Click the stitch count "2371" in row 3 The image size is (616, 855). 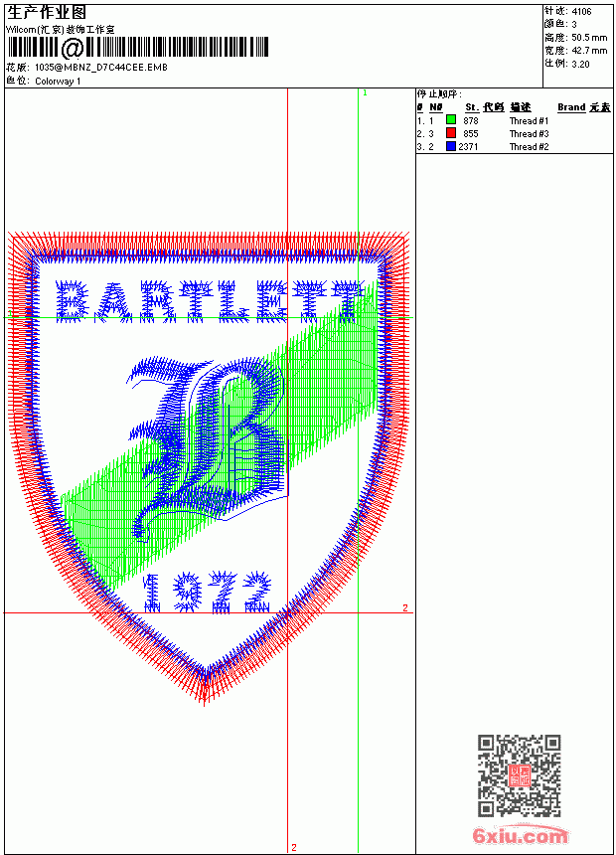(x=468, y=147)
